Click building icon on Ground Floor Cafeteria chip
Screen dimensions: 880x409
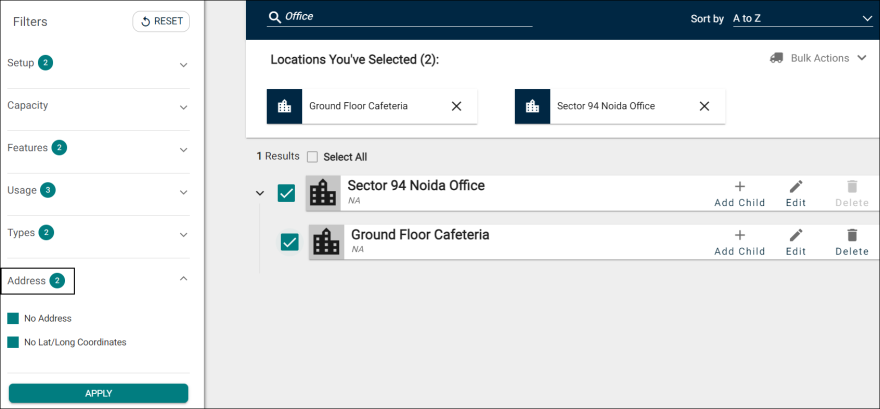pos(285,106)
